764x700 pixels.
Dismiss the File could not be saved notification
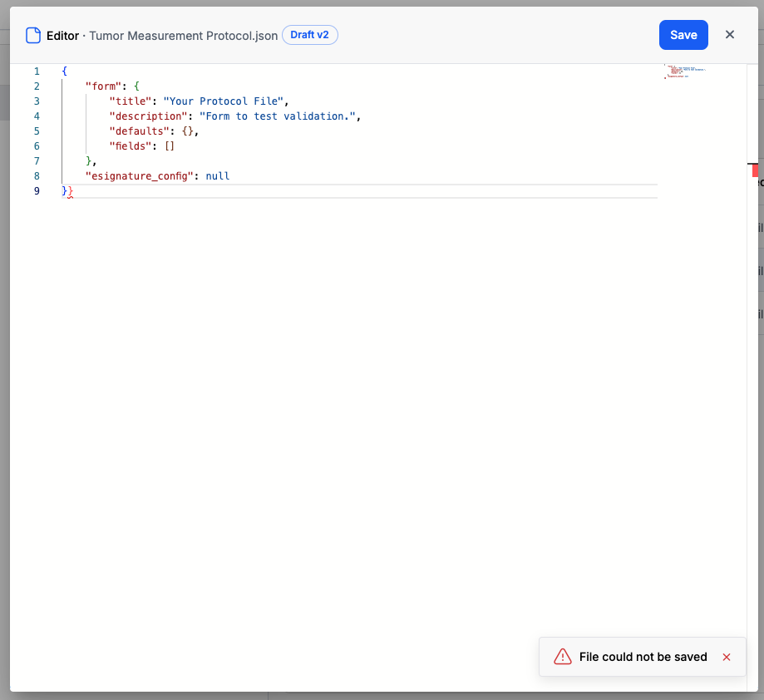click(x=726, y=657)
